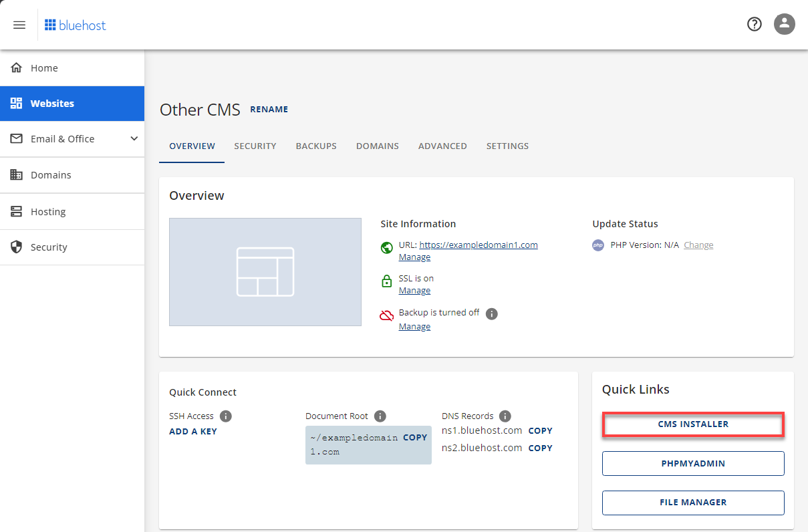Click the Site Information heading
Viewport: 808px width, 532px height.
tap(418, 224)
